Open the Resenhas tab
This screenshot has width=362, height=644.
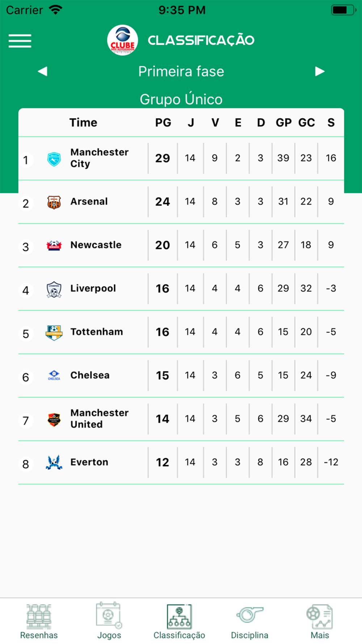coord(39,621)
